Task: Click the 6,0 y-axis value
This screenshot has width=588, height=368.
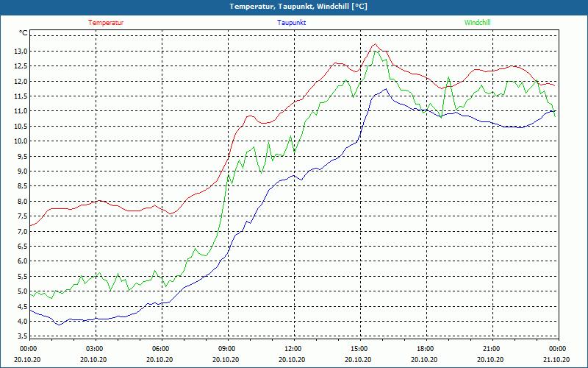Action: tap(23, 261)
